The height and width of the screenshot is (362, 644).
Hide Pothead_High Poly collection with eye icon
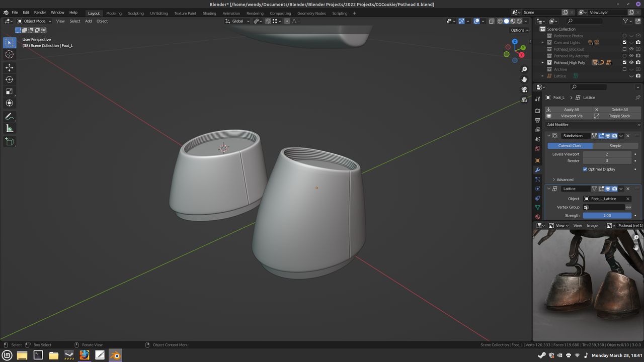tap(631, 63)
